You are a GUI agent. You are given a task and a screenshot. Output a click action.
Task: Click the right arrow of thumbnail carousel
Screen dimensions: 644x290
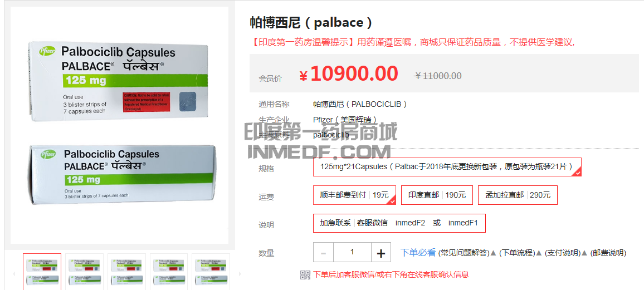coord(240,273)
